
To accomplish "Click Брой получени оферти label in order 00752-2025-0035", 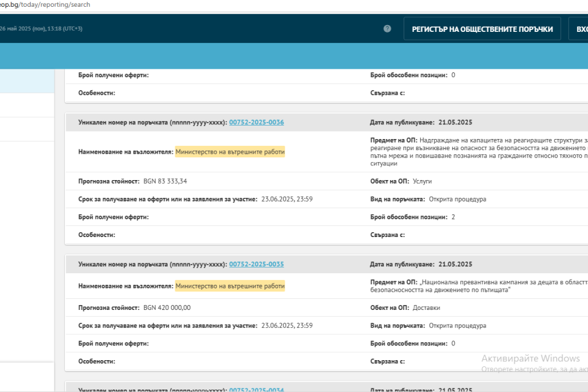I will click(x=114, y=343).
